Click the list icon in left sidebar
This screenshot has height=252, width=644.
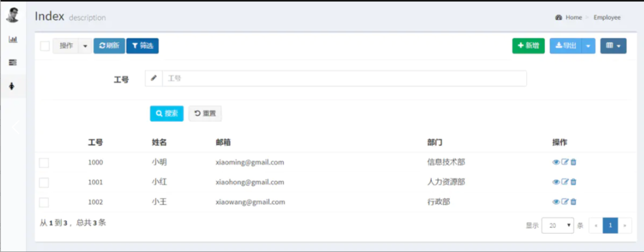click(12, 62)
